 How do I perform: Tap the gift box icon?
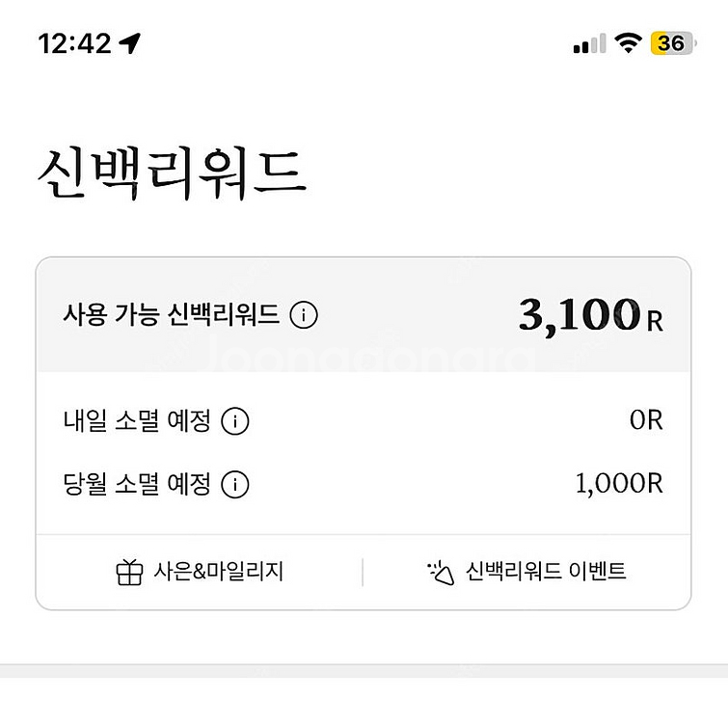coord(129,572)
